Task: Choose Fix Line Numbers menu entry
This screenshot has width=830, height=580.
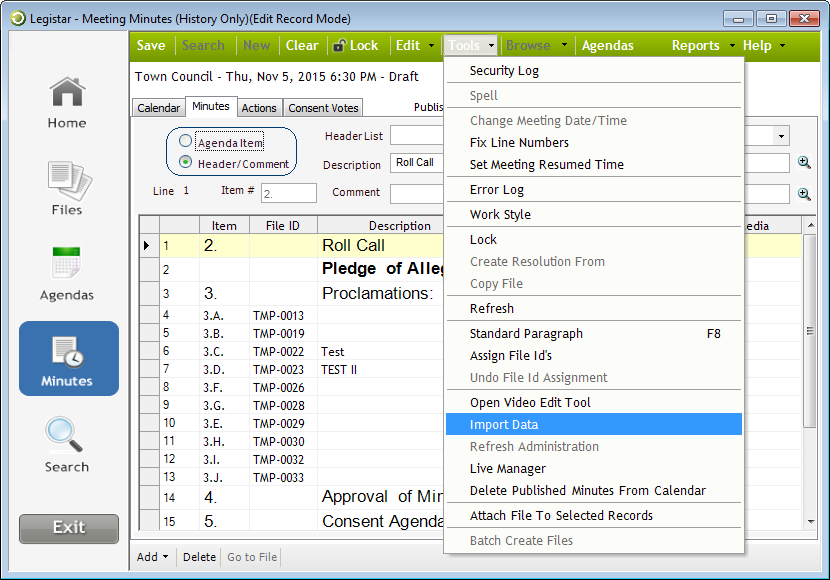Action: (x=594, y=142)
